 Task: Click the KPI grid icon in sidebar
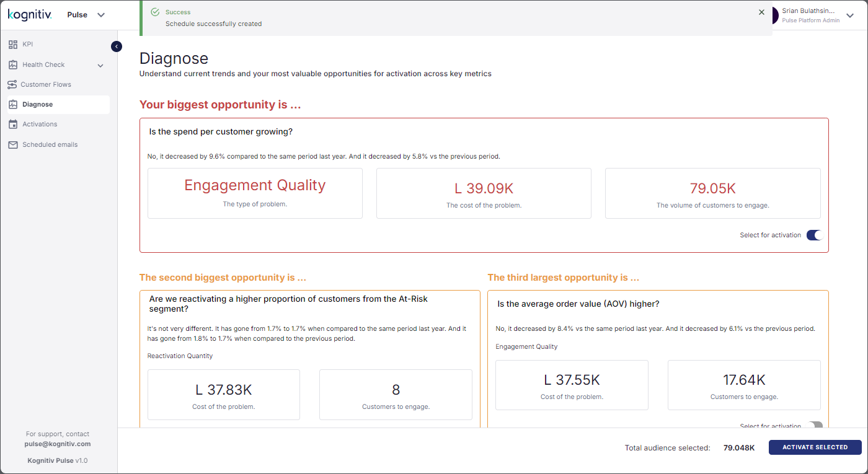[x=12, y=45]
